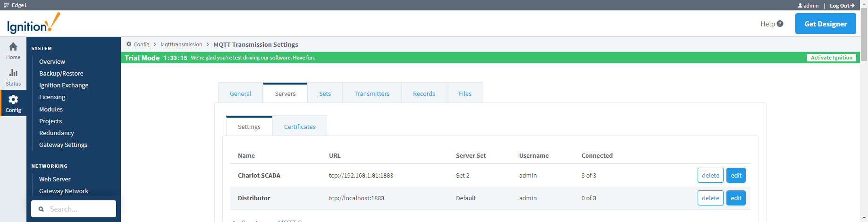Click the tcp://192.168.1.81:1883 URL

pos(361,175)
